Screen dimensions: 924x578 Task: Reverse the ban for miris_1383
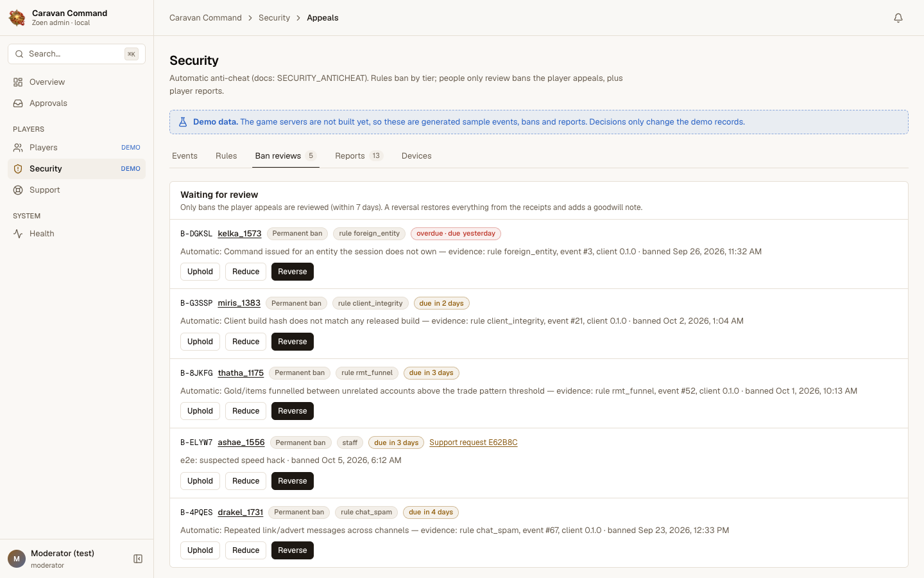(293, 342)
